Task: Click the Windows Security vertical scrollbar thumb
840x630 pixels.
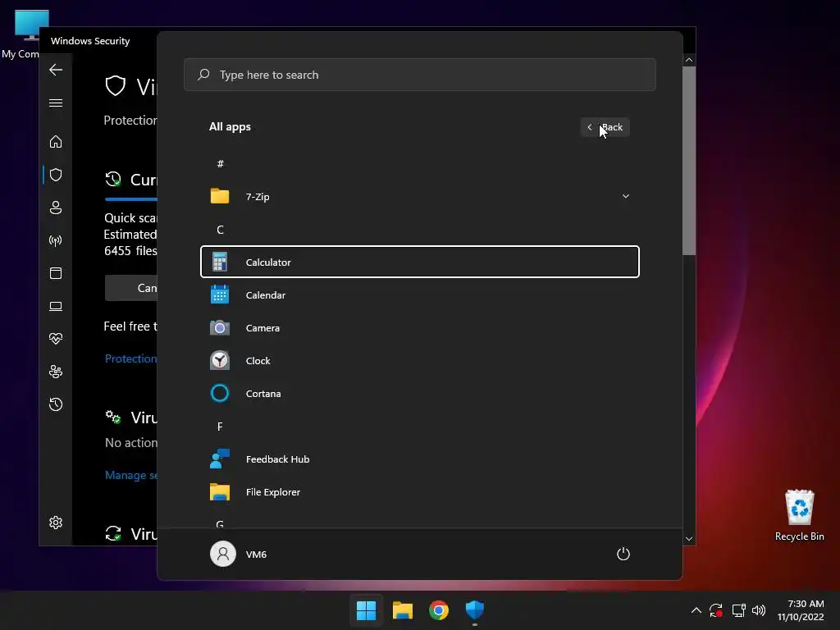Action: point(689,161)
